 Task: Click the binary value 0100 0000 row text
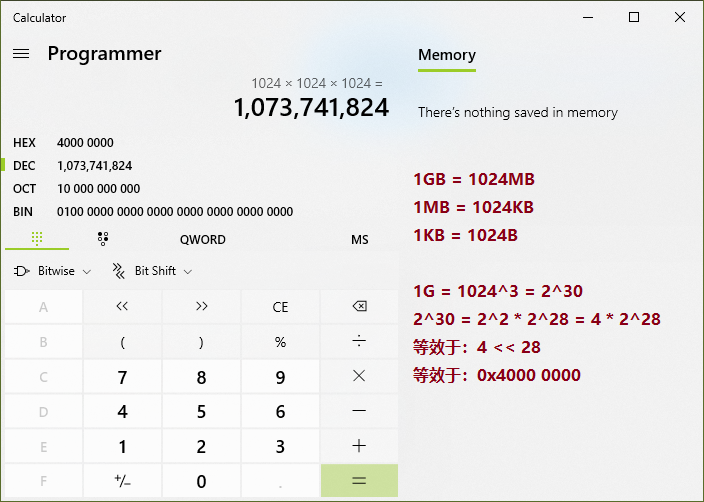(x=175, y=211)
